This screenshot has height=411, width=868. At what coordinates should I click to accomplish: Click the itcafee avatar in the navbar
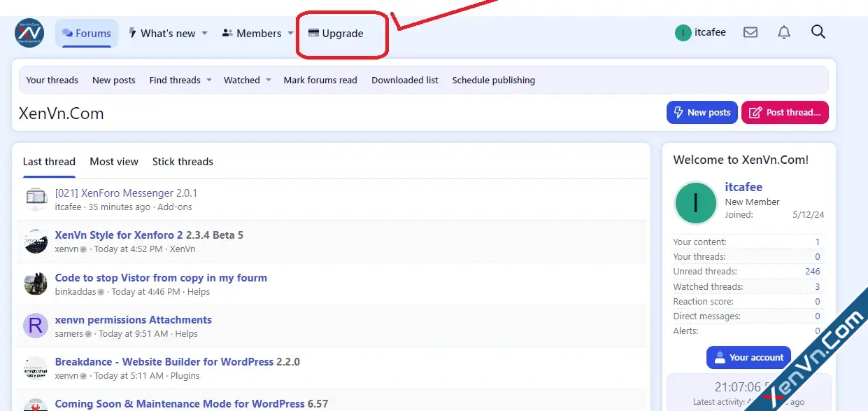pos(683,33)
